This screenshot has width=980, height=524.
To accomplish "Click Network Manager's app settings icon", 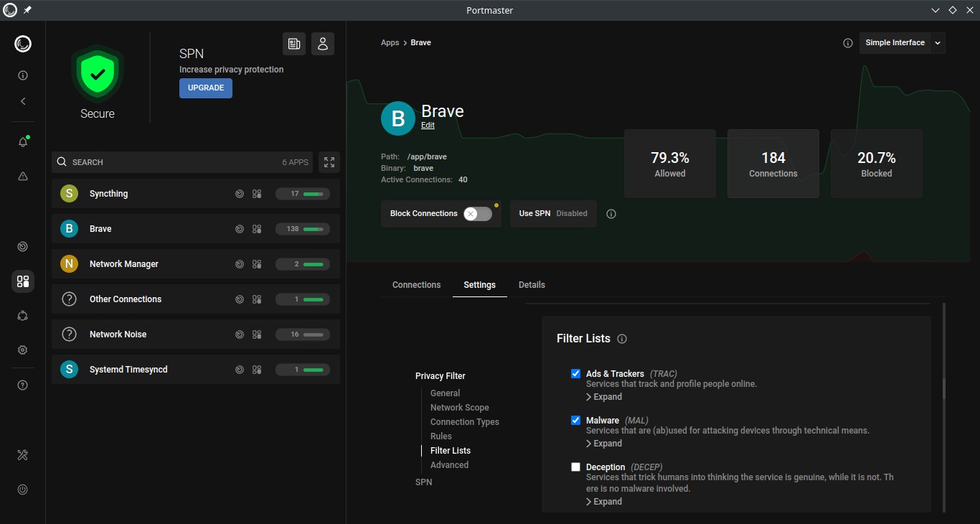I will (x=257, y=264).
